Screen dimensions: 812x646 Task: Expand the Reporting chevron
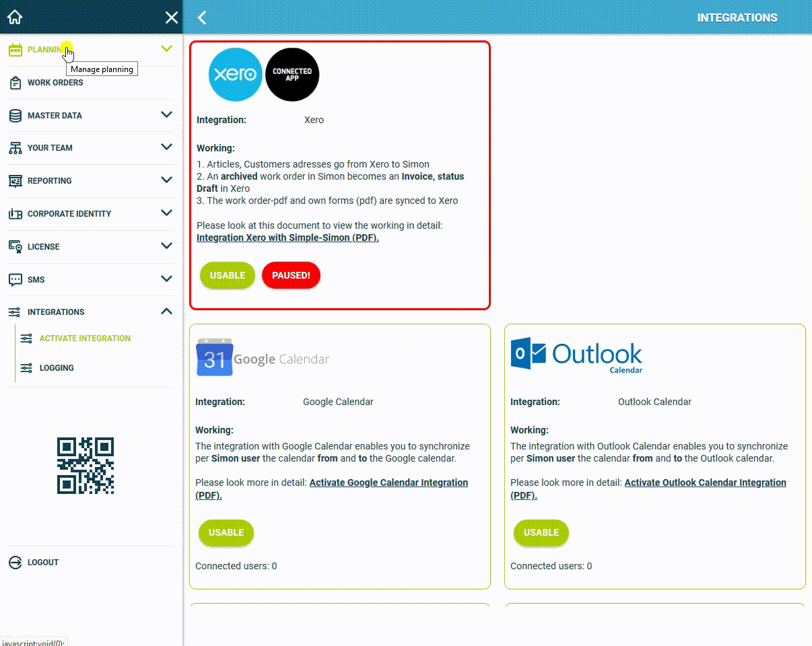point(167,180)
